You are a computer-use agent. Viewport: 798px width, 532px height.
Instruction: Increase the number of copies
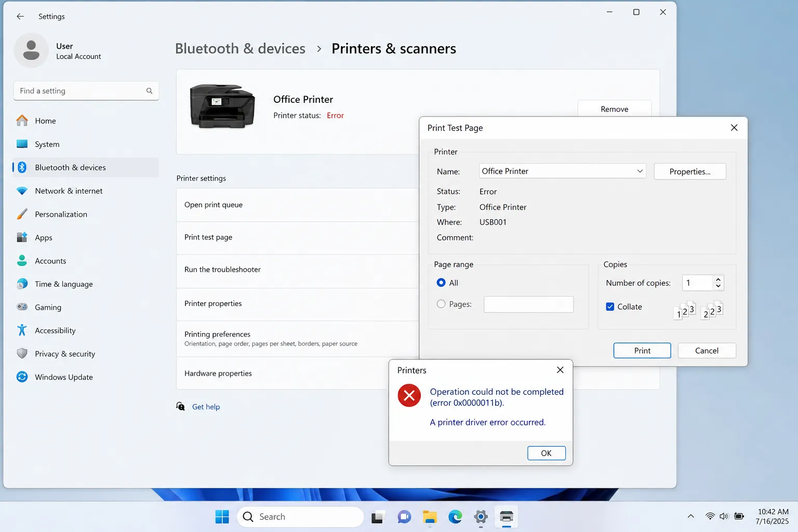click(718, 280)
